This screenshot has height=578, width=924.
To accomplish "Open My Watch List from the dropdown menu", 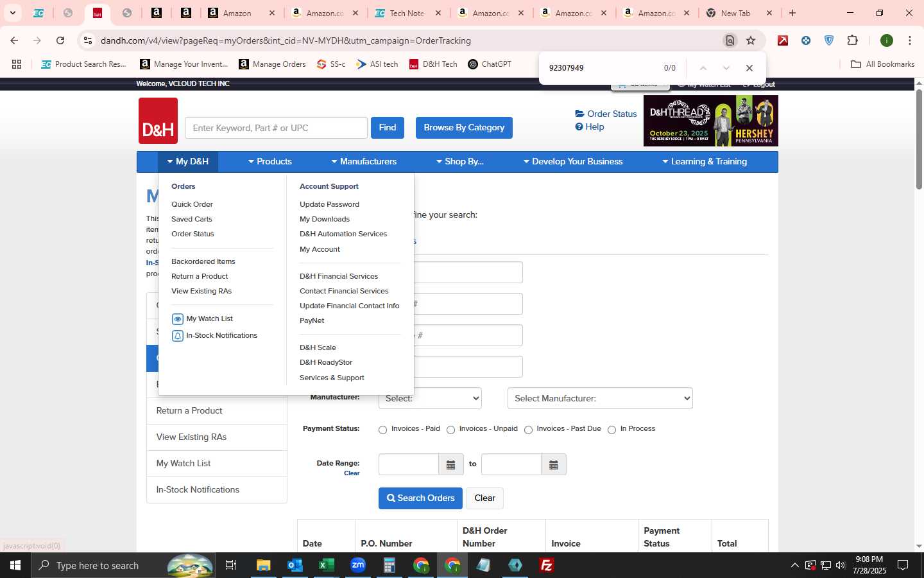I will pos(203,319).
